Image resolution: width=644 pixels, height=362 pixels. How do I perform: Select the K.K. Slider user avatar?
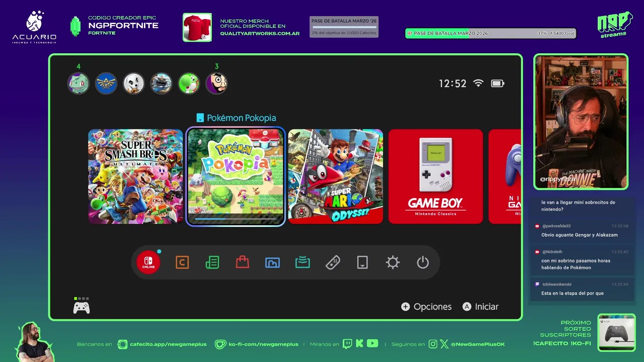(x=134, y=83)
